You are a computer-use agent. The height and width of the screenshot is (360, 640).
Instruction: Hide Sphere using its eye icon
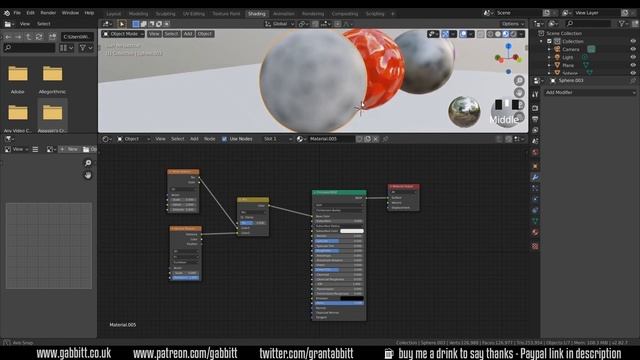click(x=633, y=73)
